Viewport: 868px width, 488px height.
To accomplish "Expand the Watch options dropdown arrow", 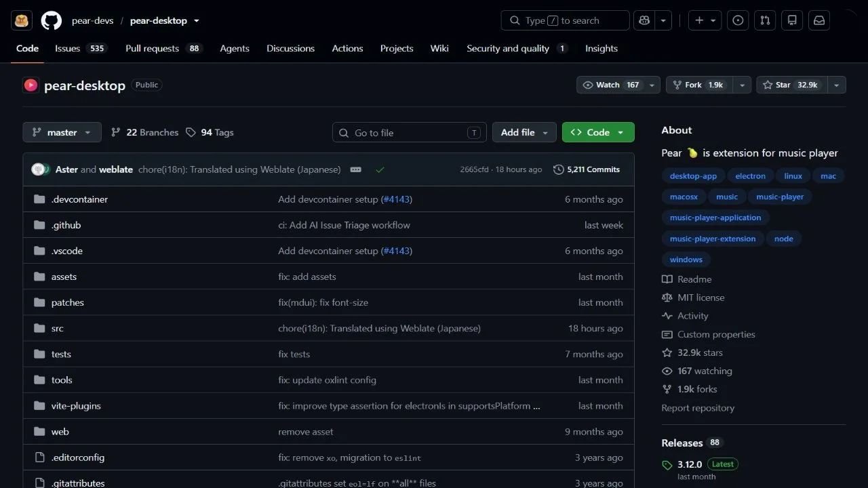I will [x=652, y=85].
